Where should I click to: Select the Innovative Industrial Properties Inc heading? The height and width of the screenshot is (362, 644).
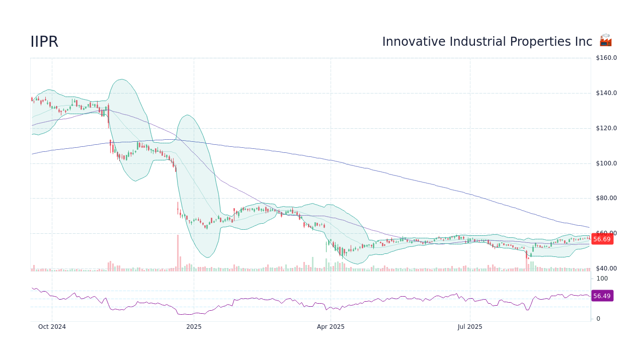[x=487, y=42]
